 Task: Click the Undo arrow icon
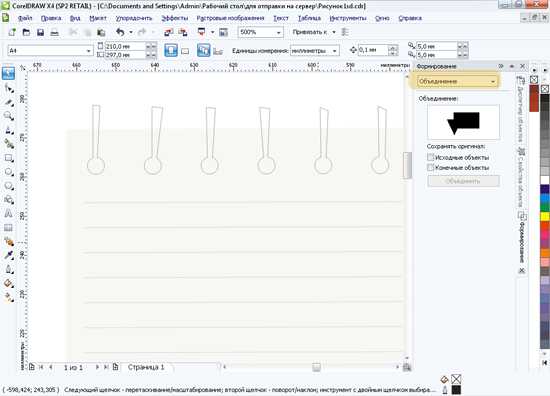120,32
